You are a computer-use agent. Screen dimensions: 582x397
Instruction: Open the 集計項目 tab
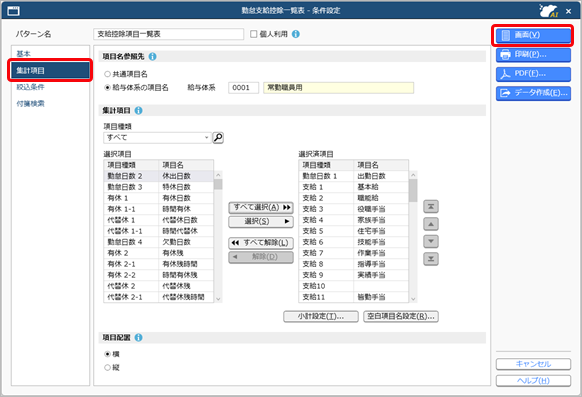(50, 70)
